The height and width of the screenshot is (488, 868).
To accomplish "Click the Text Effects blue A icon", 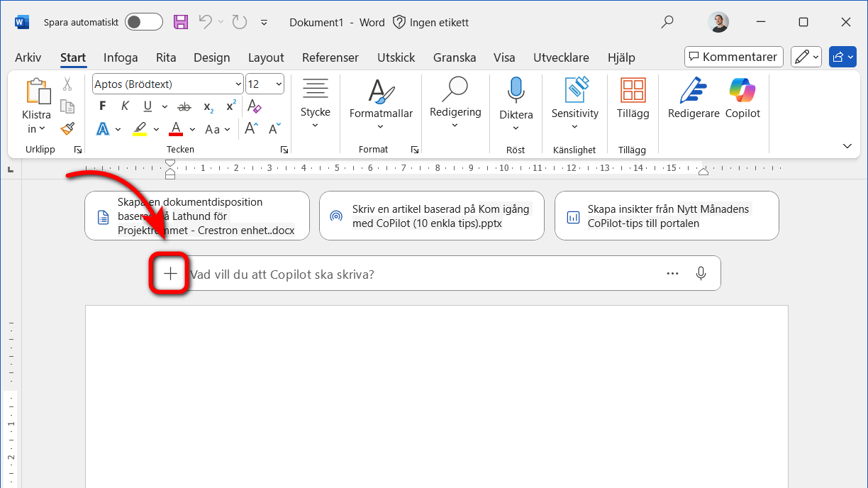I will [103, 129].
